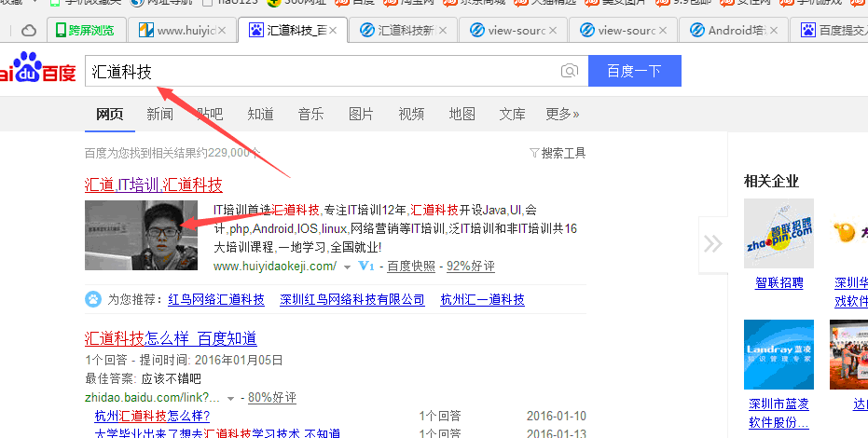This screenshot has width=868, height=438.
Task: Switch to the 跨屏浏览 tab
Action: pyautogui.click(x=85, y=31)
